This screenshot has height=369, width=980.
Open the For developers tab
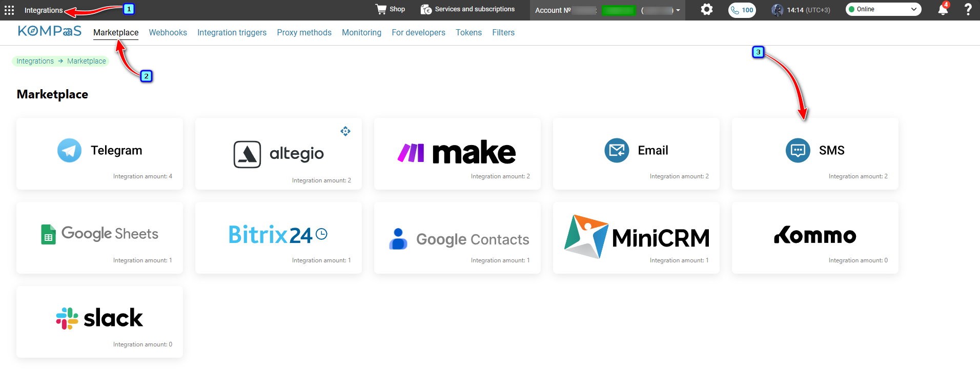pyautogui.click(x=419, y=32)
